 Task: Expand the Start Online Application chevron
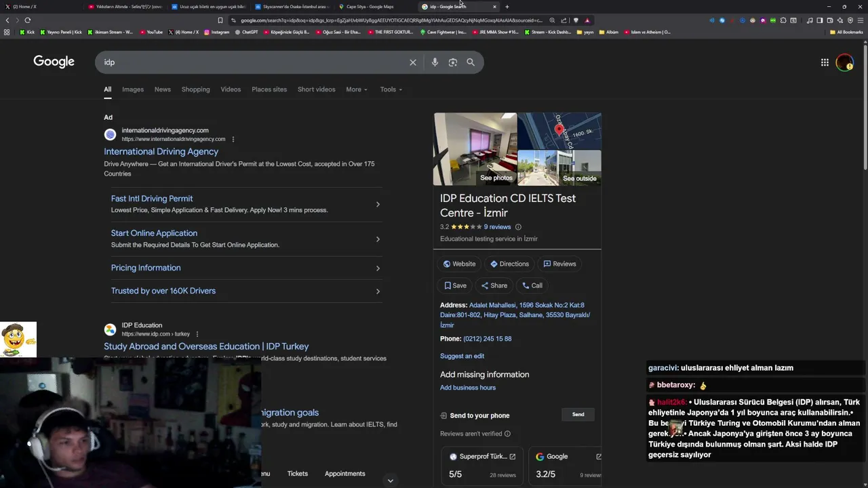(378, 239)
